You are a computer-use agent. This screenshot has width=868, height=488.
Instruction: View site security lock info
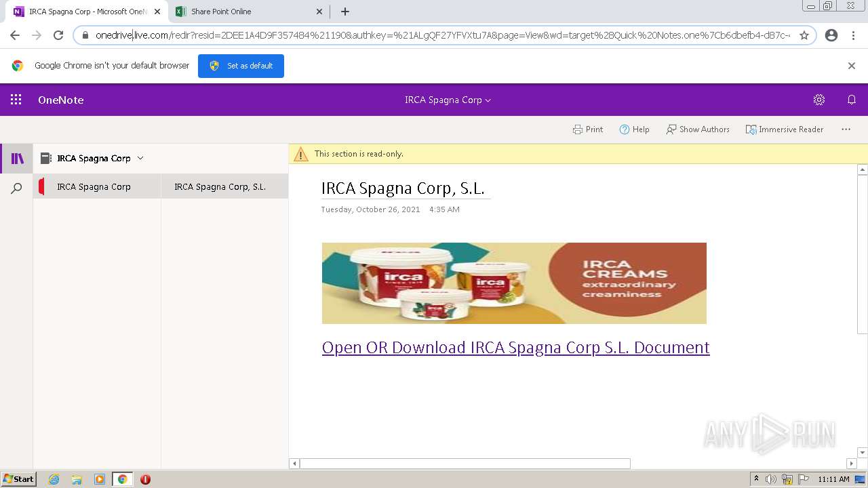[85, 35]
